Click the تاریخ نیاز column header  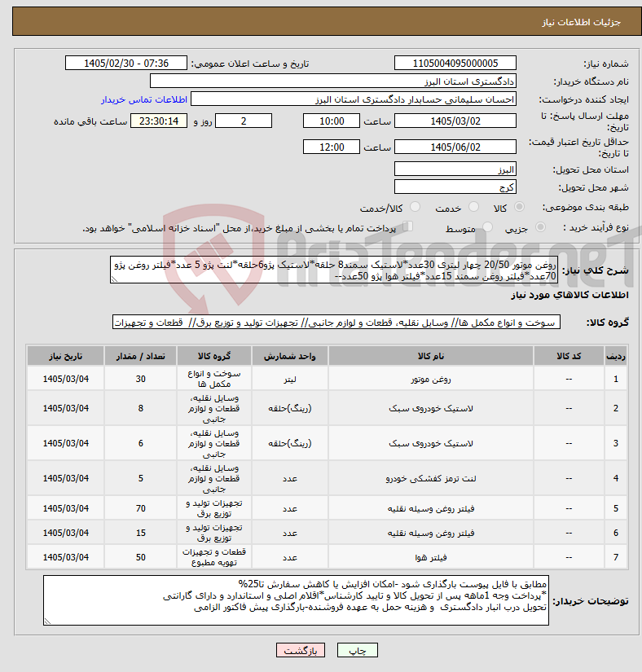65,356
